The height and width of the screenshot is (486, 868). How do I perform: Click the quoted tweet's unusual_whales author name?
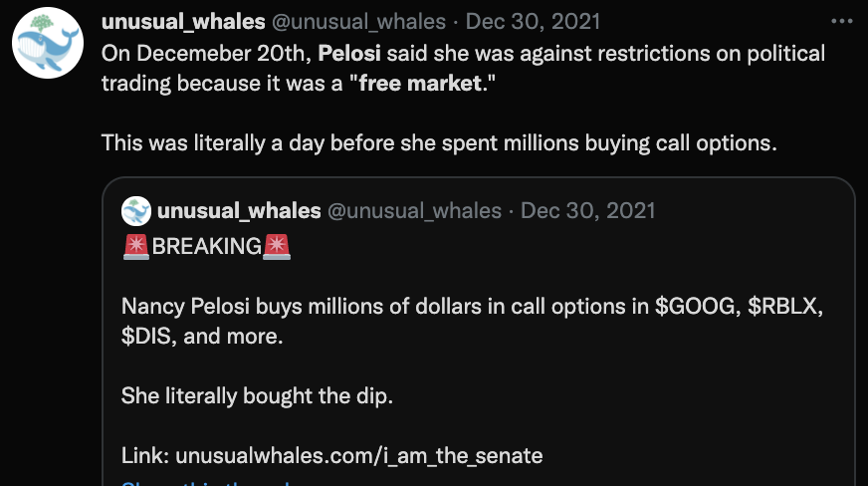239,211
